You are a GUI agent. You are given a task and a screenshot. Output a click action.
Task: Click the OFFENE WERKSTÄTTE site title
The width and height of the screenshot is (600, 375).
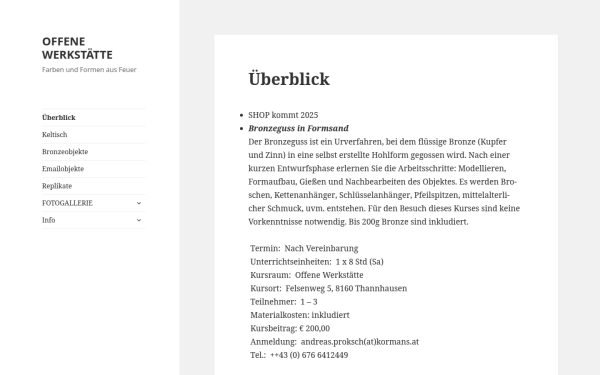click(x=77, y=48)
